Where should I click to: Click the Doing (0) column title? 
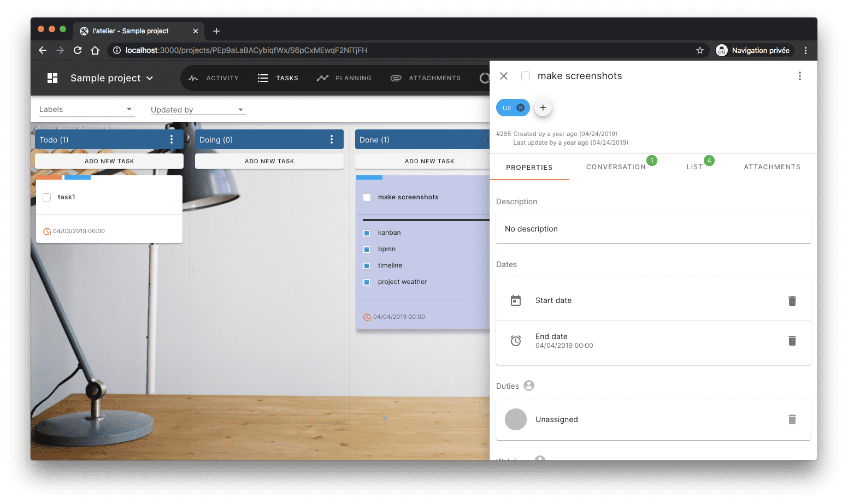pos(216,140)
